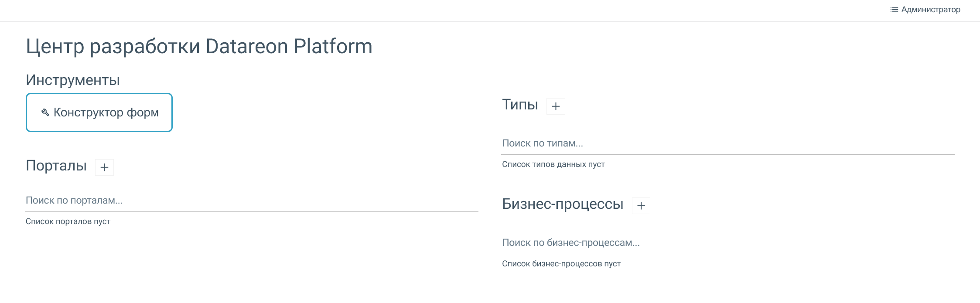Click the Порталы section heading
Image resolution: width=980 pixels, height=303 pixels.
coord(56,166)
